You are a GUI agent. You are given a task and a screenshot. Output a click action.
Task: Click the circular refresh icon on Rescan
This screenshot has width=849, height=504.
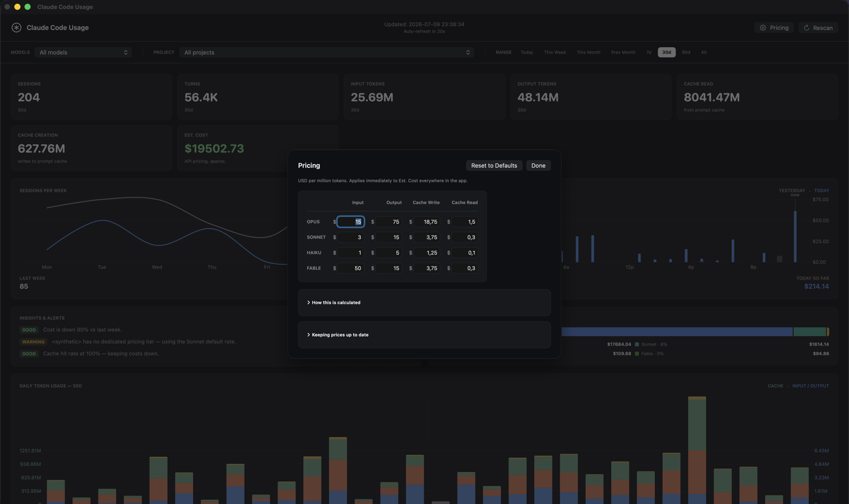[807, 28]
